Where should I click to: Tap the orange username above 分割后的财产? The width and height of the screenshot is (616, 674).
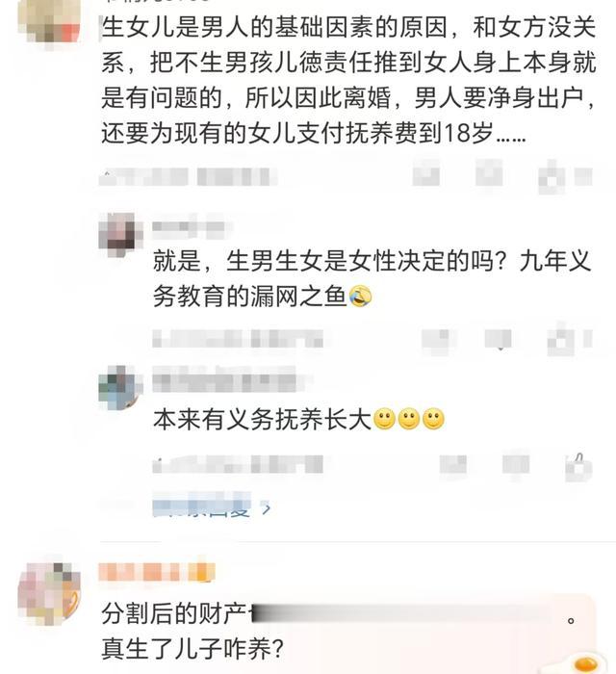click(157, 573)
